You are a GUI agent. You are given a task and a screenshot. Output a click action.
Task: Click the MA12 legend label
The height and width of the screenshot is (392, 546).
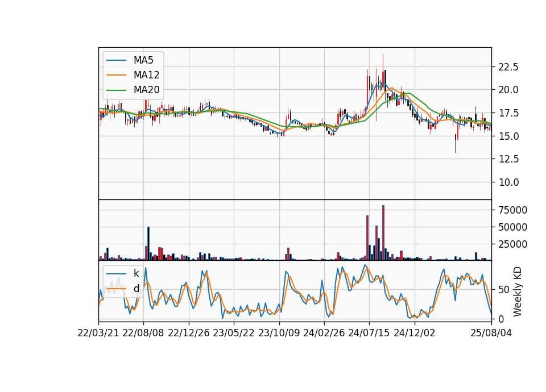coord(146,75)
